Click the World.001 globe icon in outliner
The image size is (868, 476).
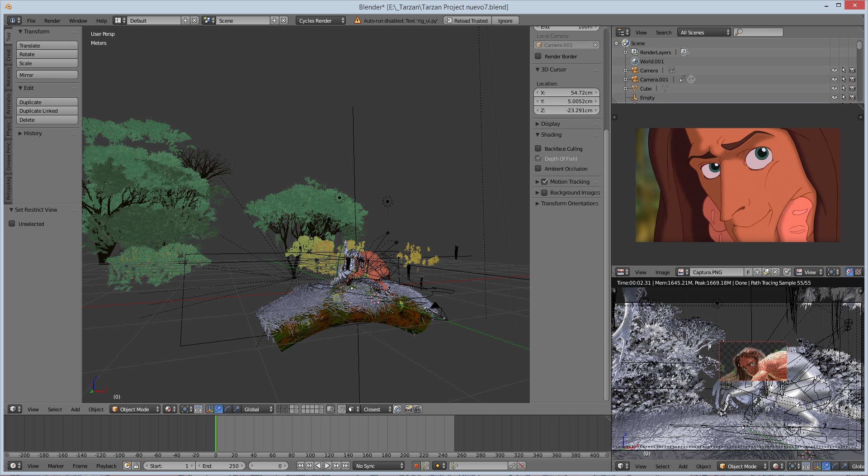(635, 61)
